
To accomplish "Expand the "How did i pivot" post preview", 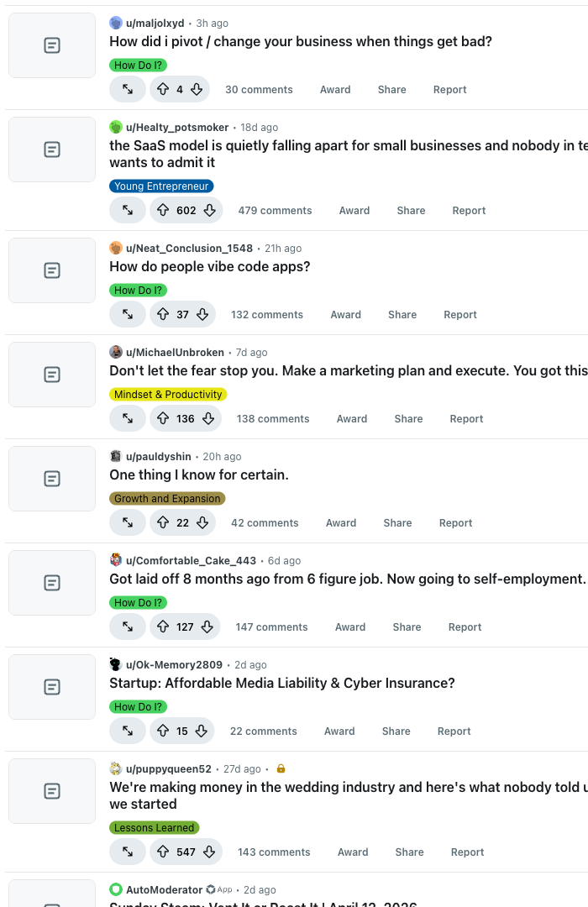I will 127,89.
